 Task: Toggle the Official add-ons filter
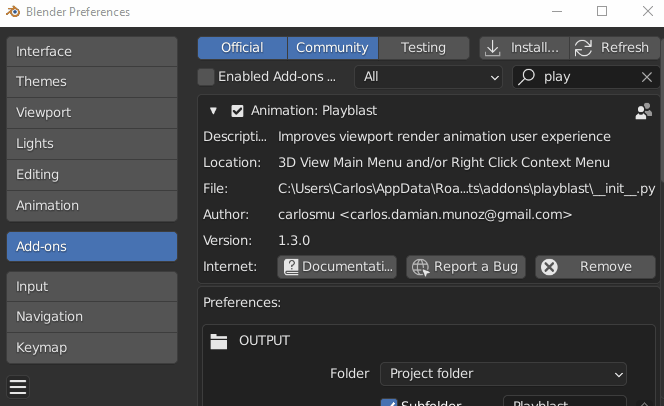click(242, 47)
